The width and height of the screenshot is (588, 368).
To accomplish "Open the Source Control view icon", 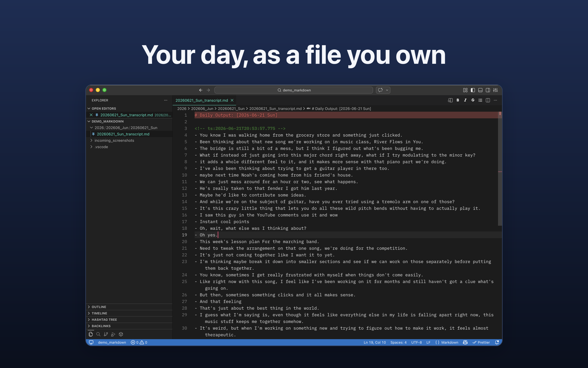I will pyautogui.click(x=106, y=334).
